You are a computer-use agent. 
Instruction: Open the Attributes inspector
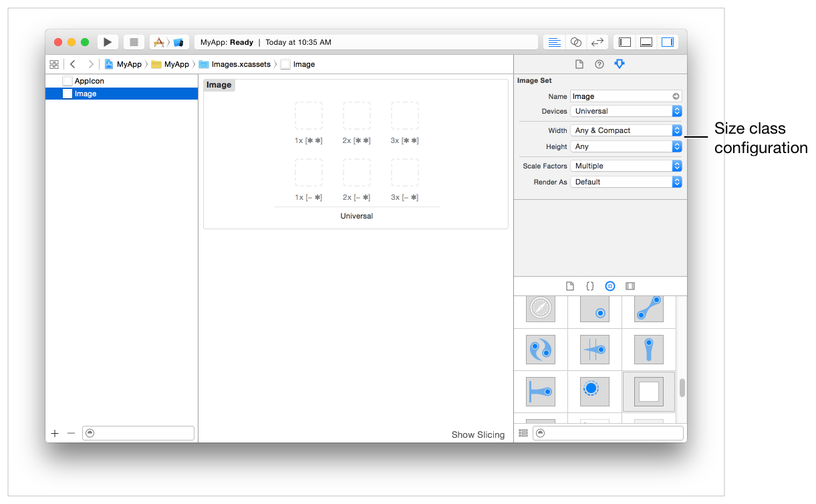(619, 64)
